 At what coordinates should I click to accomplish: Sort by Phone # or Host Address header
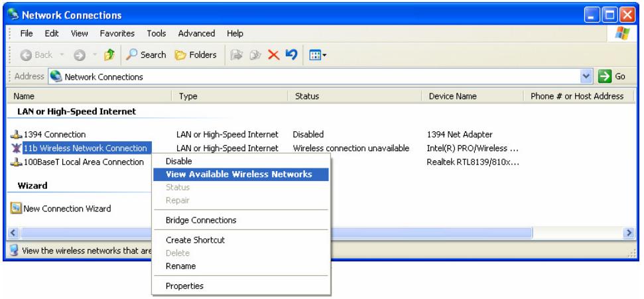[579, 96]
